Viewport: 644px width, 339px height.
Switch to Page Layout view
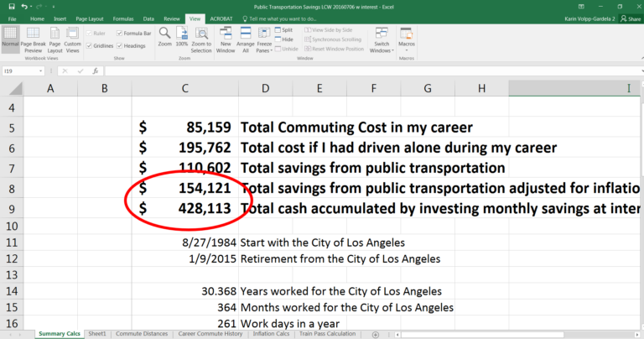(x=55, y=39)
